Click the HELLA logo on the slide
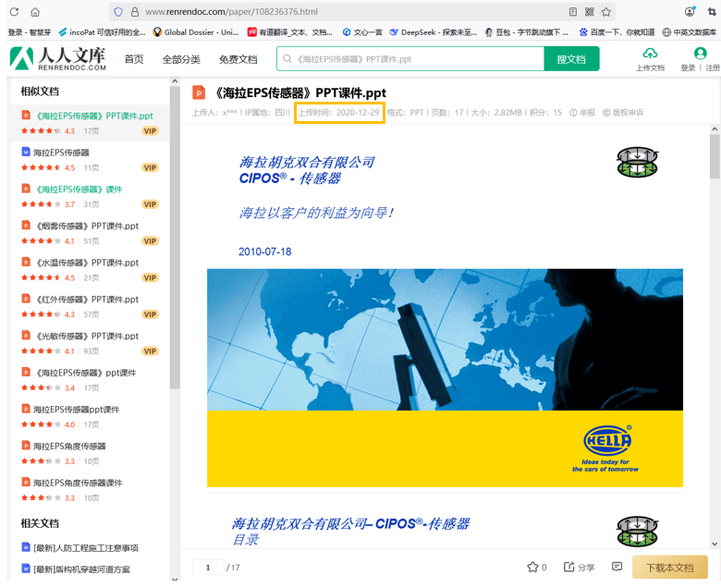Screen dimensions: 721x588 pos(607,440)
